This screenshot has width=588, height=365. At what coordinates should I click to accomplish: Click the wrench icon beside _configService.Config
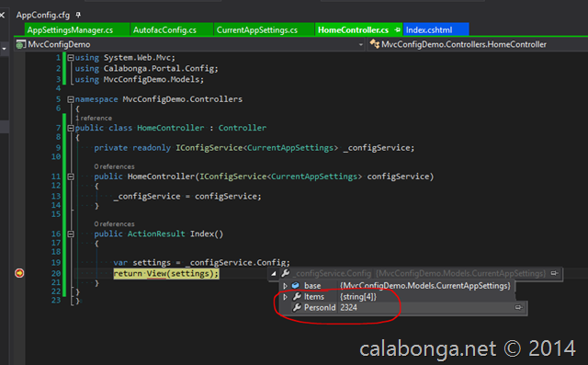286,273
